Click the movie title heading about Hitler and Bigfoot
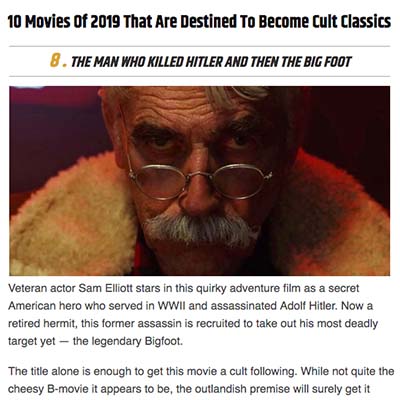The image size is (400, 400). (211, 62)
